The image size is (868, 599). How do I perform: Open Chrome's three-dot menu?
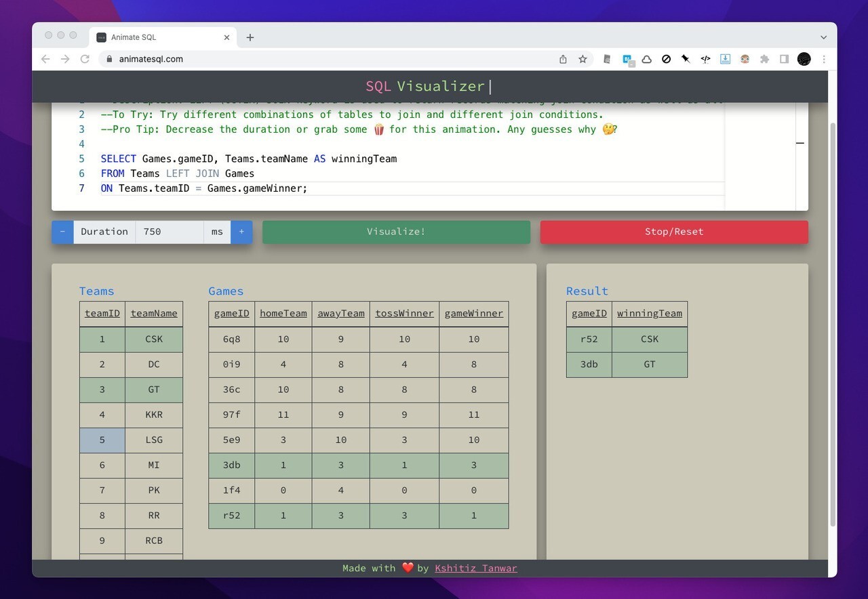click(824, 59)
